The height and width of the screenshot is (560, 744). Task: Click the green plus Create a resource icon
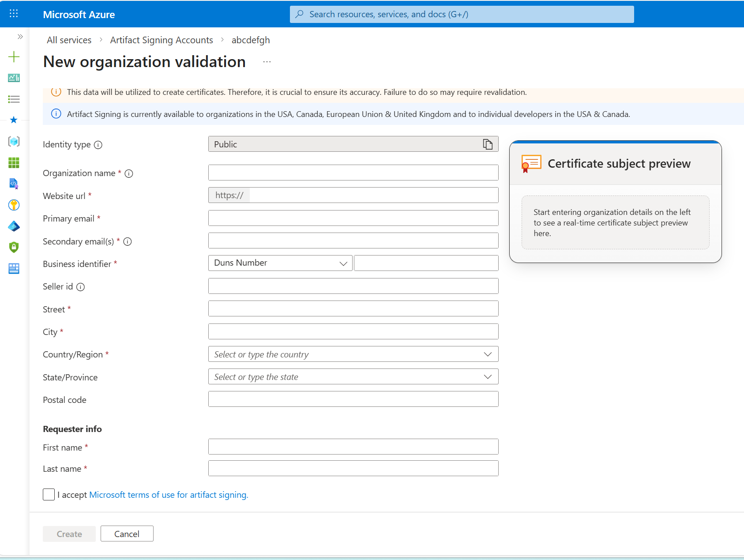click(x=14, y=56)
